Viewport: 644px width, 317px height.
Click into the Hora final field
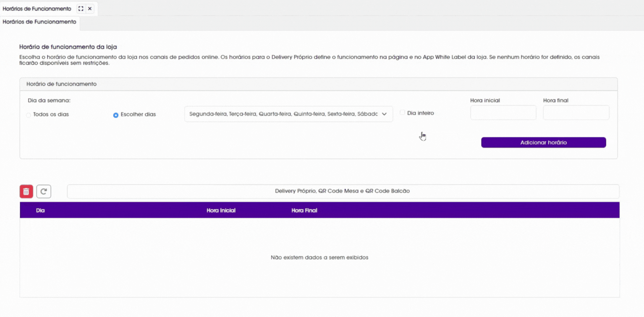pyautogui.click(x=576, y=113)
